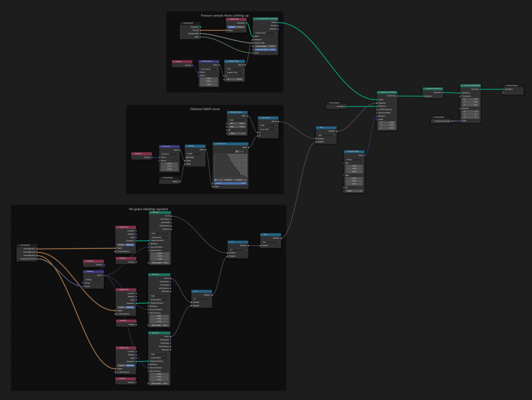The width and height of the screenshot is (532, 400).
Task: Open Float data type dropdown in Greater Than
Action: [235, 69]
